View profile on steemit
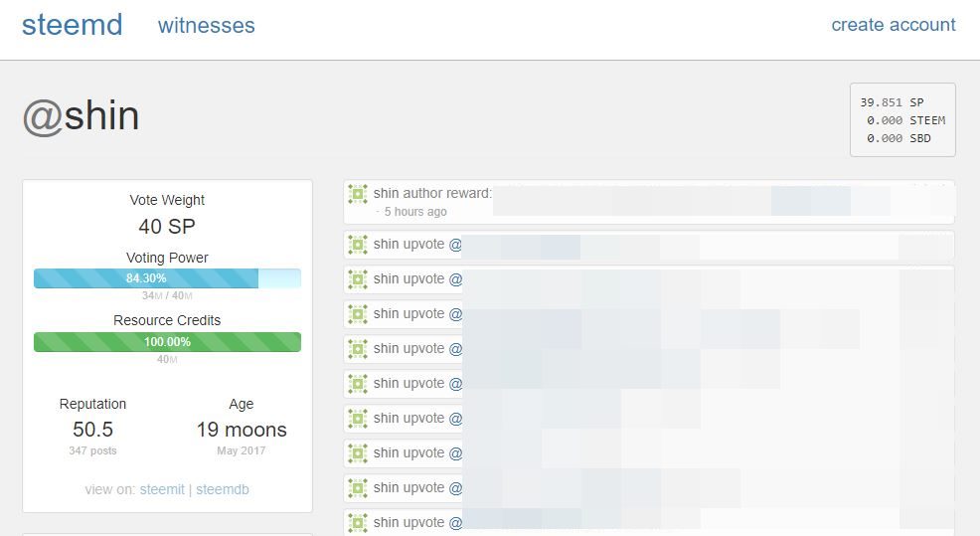The width and height of the screenshot is (980, 536). tap(162, 489)
